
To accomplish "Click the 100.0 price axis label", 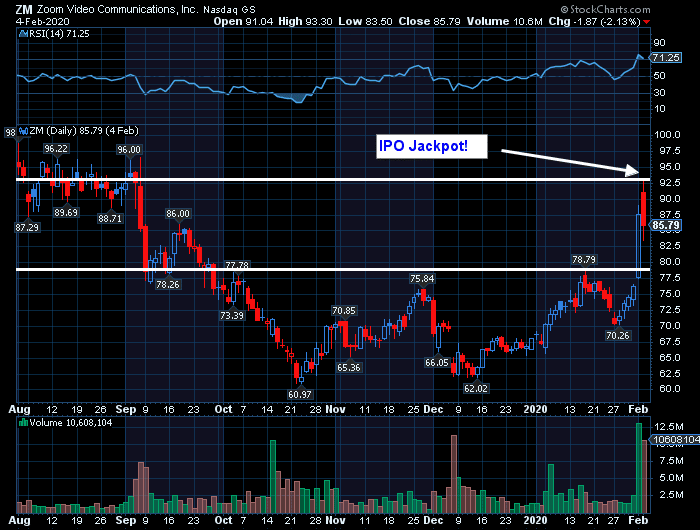I will click(x=667, y=135).
